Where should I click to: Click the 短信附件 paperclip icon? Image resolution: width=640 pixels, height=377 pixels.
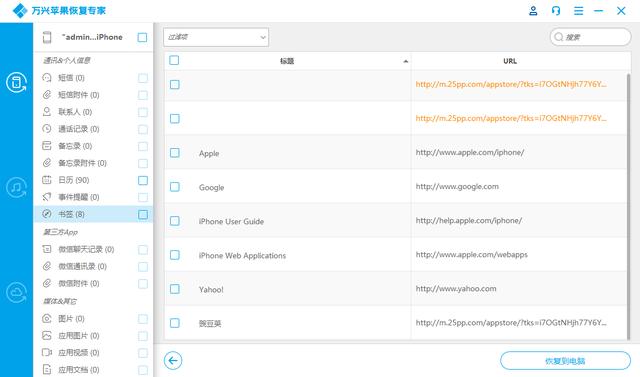[x=47, y=95]
